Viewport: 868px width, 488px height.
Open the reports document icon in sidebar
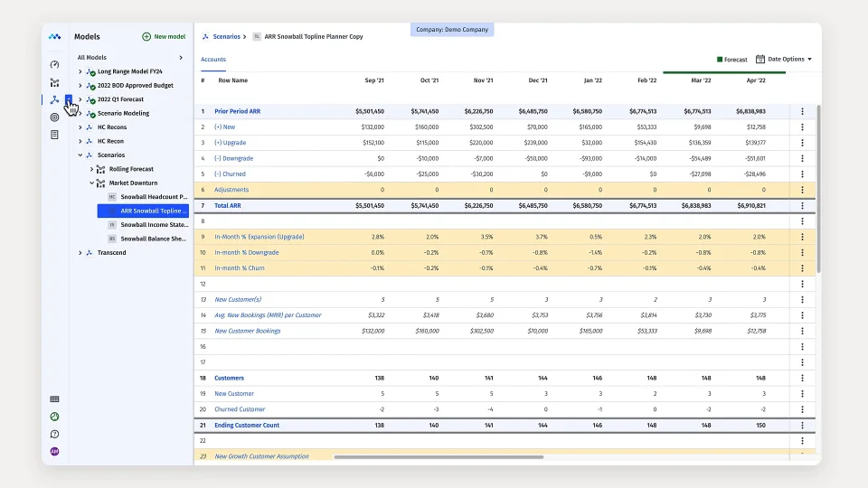(54, 135)
